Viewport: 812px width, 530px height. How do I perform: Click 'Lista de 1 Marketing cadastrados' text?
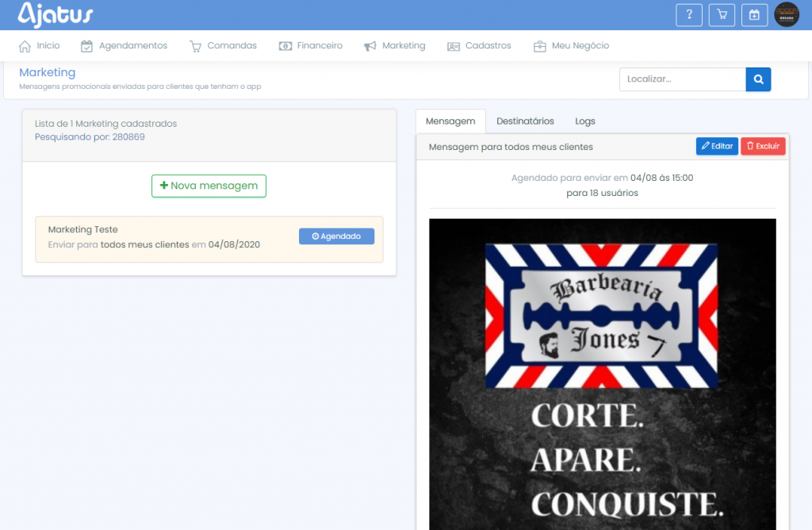coord(105,124)
